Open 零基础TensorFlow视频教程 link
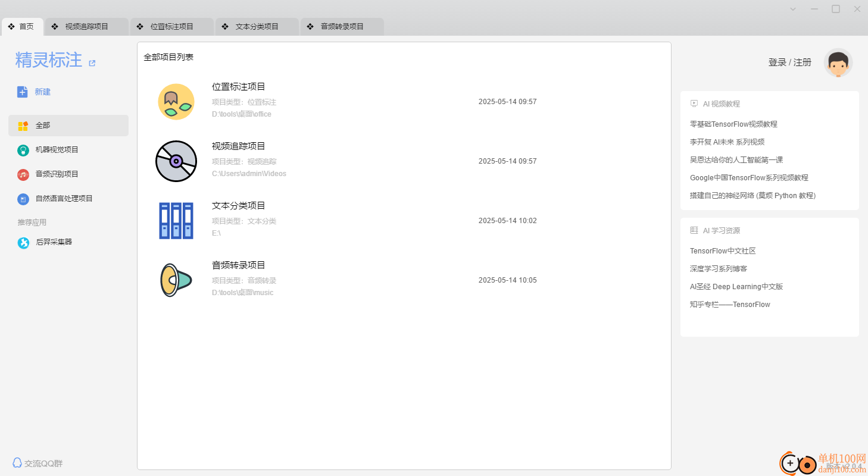 733,124
